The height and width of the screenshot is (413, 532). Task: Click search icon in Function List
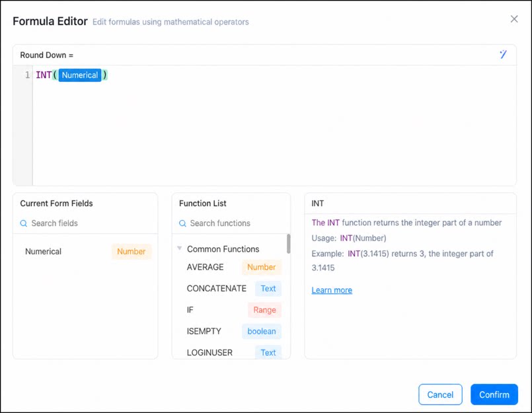coord(182,223)
